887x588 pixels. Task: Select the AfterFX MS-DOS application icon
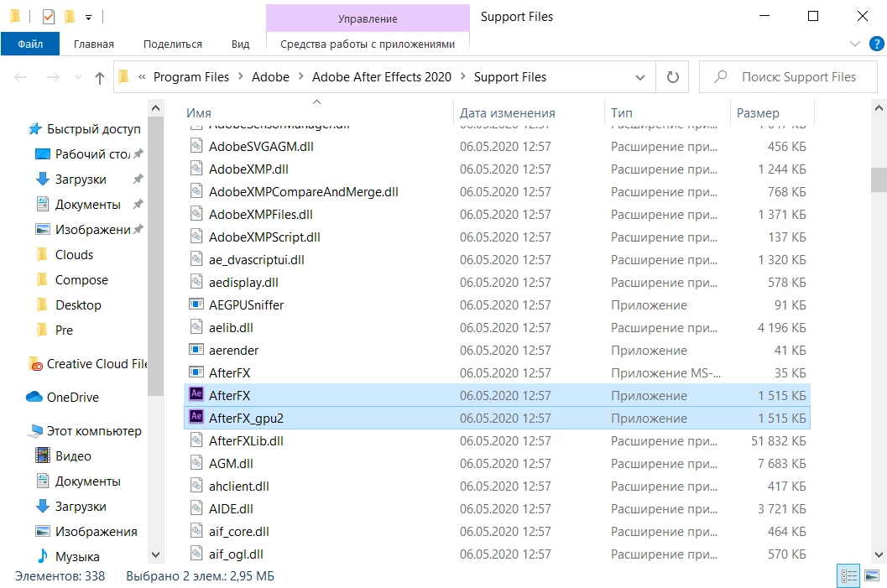pyautogui.click(x=196, y=372)
